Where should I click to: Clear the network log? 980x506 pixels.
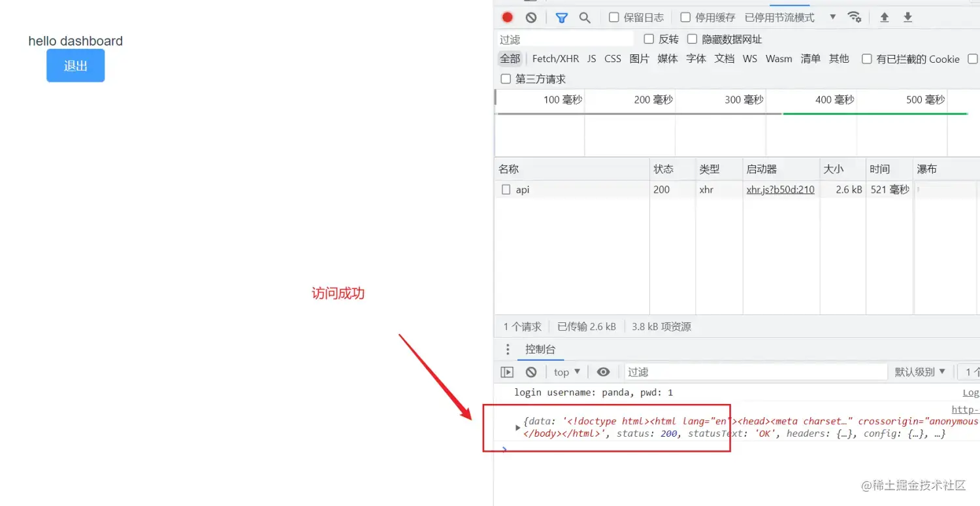coord(531,18)
